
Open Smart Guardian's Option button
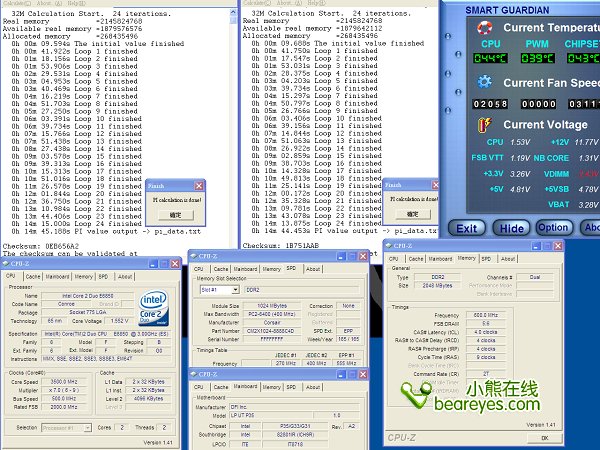click(x=552, y=228)
